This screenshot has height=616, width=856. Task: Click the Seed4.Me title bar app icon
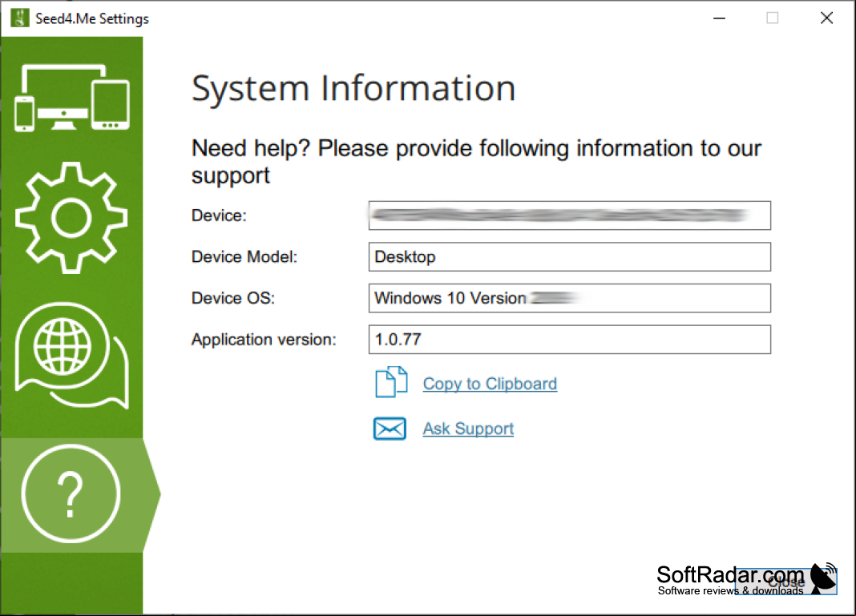tap(20, 18)
